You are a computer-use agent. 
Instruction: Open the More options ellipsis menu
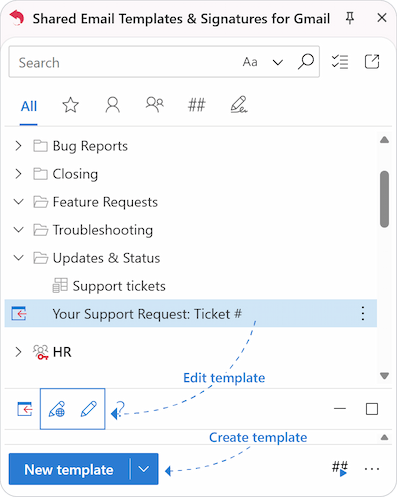(372, 469)
